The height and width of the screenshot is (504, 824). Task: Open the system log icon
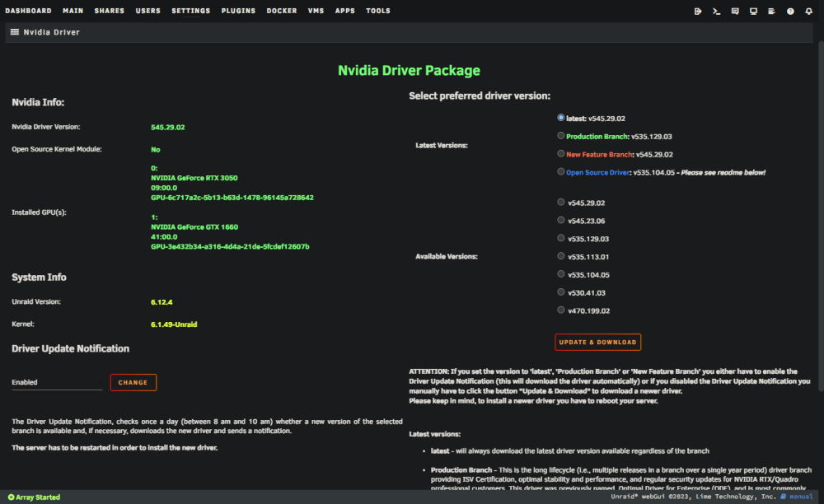pos(771,11)
